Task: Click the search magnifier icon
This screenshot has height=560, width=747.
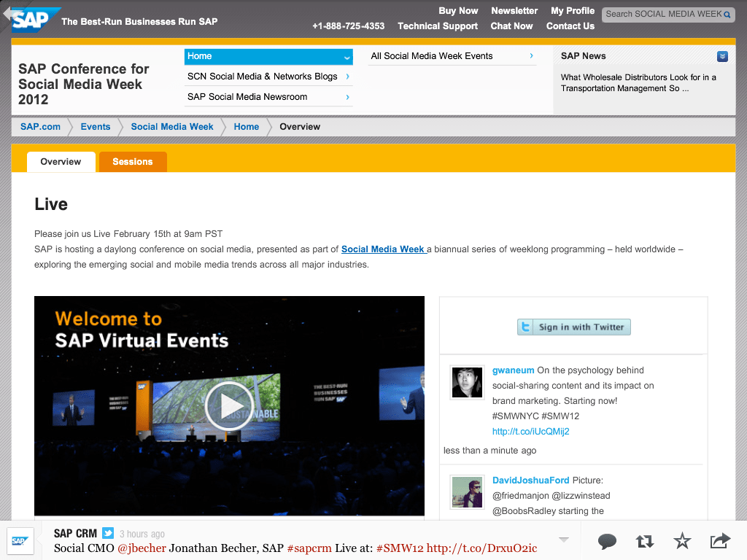Action: 727,15
